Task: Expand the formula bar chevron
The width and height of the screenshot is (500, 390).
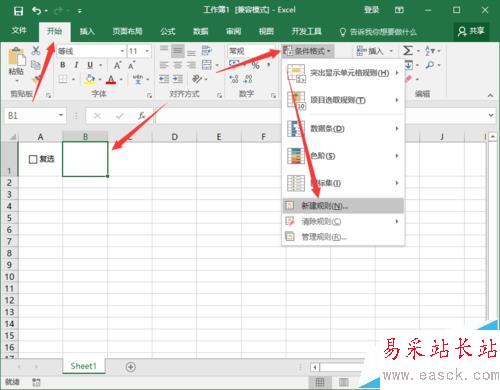Action: pos(491,115)
